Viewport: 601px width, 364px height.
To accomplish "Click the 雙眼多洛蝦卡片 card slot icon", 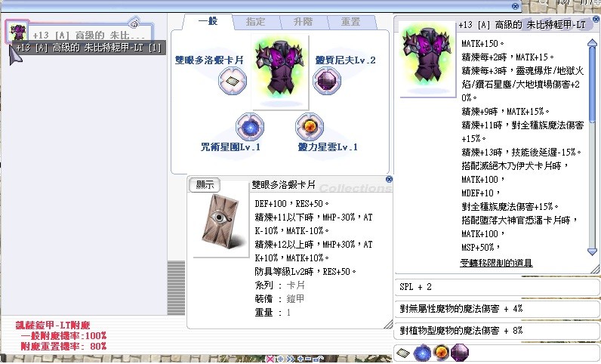I will point(233,81).
